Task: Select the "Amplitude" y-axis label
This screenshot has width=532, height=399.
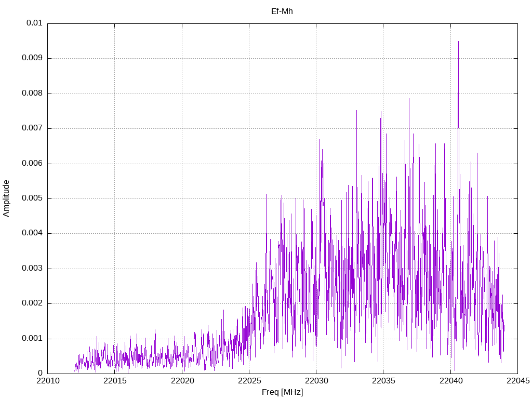Action: [6, 198]
